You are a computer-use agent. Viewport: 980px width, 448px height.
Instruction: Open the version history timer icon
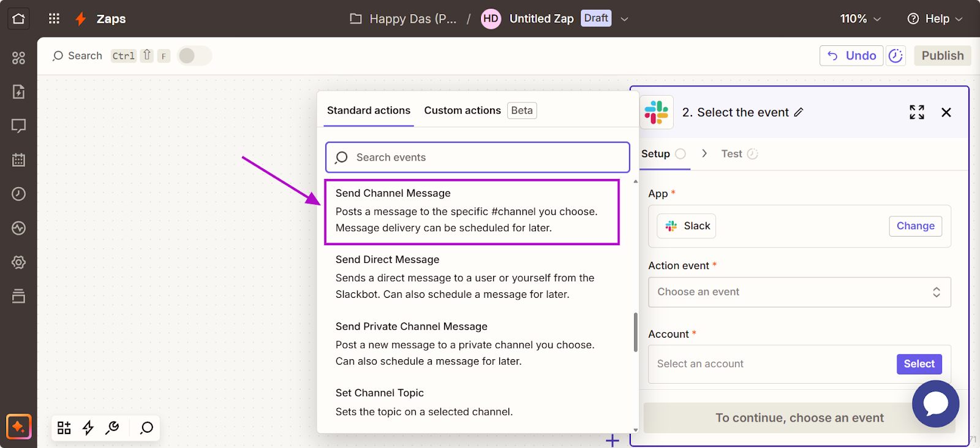pyautogui.click(x=895, y=56)
